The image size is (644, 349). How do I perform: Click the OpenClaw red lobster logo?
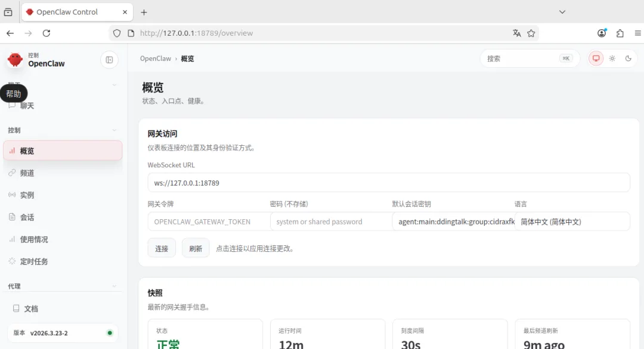click(15, 60)
